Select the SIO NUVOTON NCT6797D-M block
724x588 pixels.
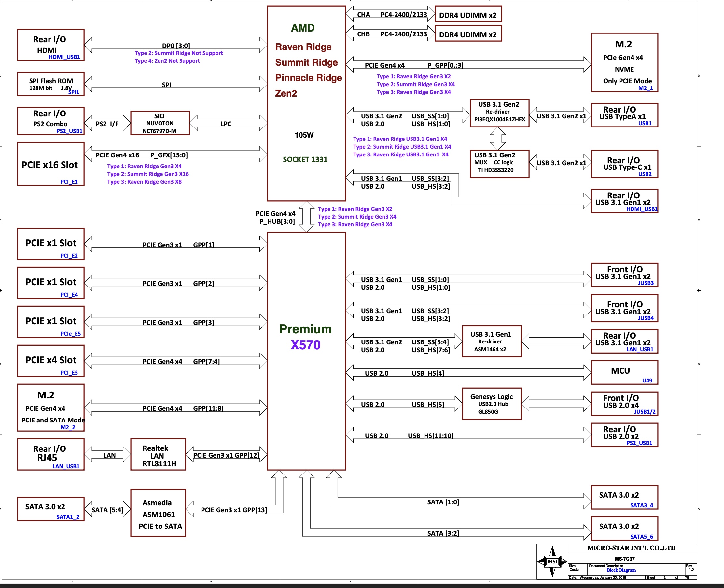[x=160, y=123]
